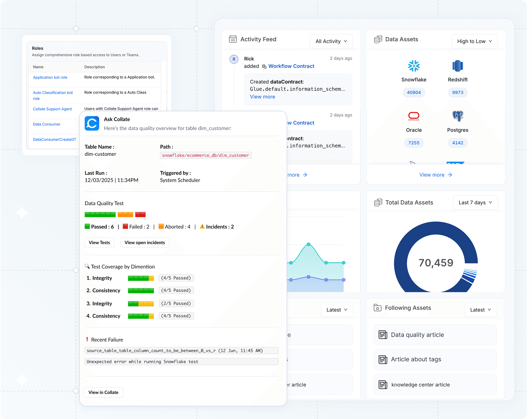The image size is (532, 419).
Task: Click Rick's avatar in Activity Feed
Action: click(234, 59)
